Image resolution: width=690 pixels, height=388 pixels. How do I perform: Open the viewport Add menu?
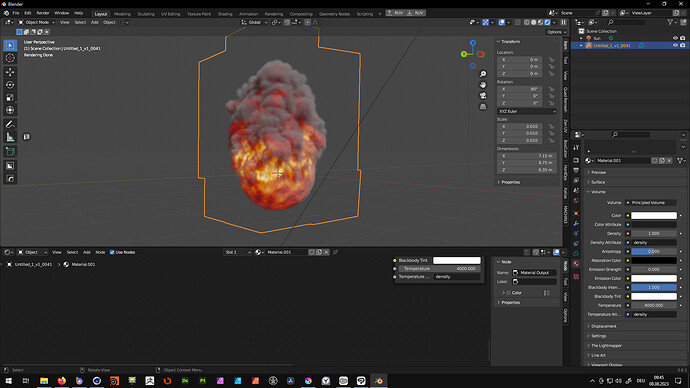click(x=95, y=22)
